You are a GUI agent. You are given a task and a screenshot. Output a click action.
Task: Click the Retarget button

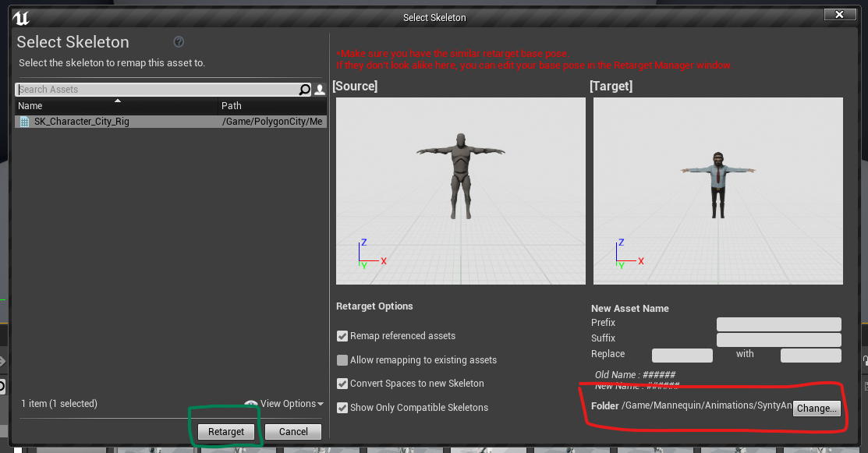point(225,431)
